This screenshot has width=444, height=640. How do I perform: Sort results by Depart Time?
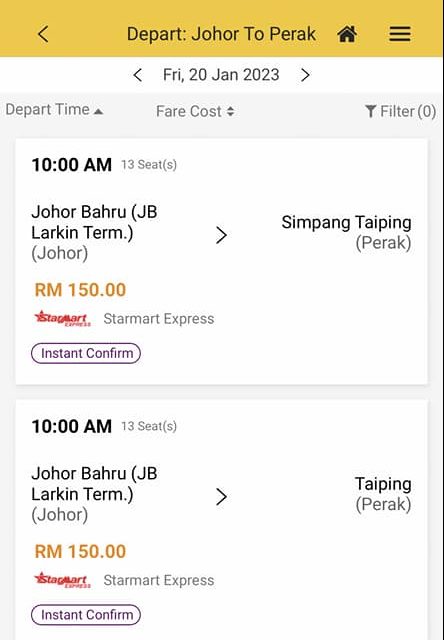54,110
